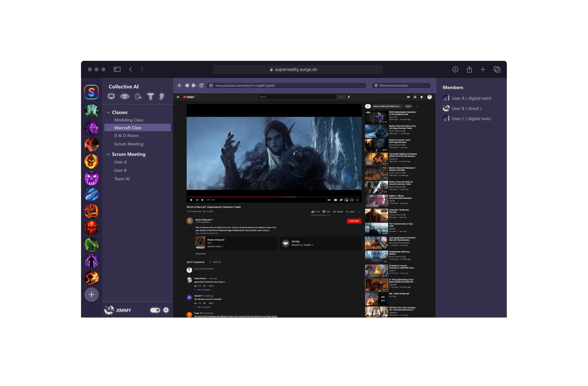
Task: Toggle the eye vision icon under Collective AI
Action: pos(125,96)
